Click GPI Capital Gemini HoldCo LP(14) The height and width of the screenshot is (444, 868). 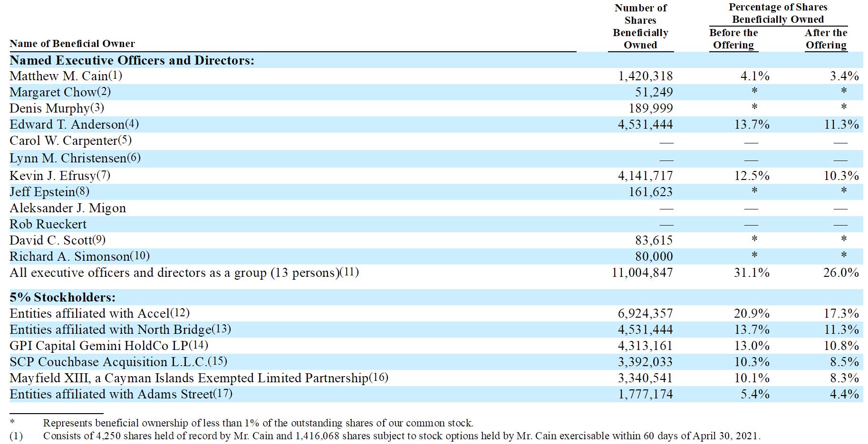click(x=109, y=346)
